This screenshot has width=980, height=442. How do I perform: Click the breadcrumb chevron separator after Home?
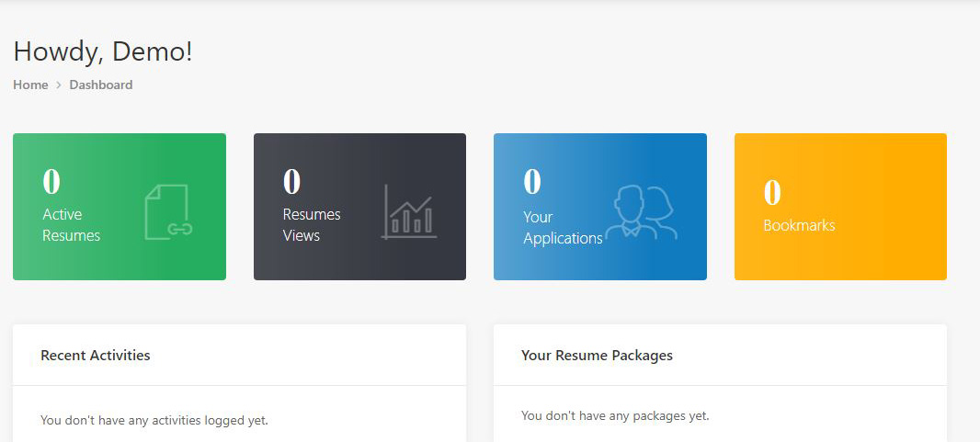click(x=59, y=85)
